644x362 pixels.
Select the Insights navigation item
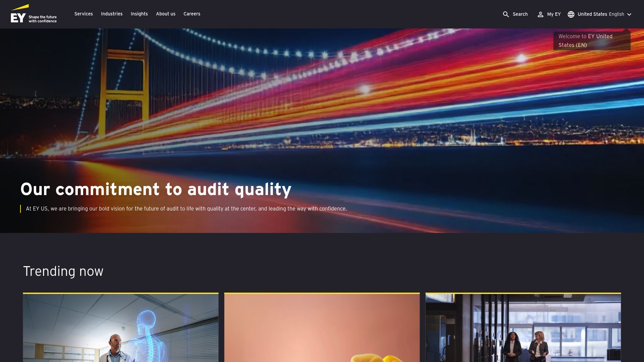pyautogui.click(x=139, y=14)
